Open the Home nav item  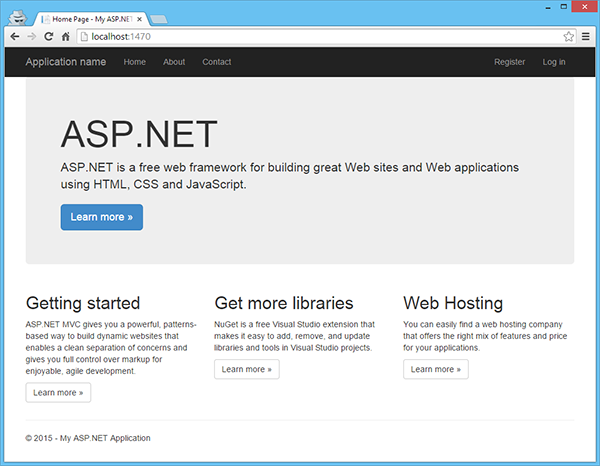tap(134, 62)
